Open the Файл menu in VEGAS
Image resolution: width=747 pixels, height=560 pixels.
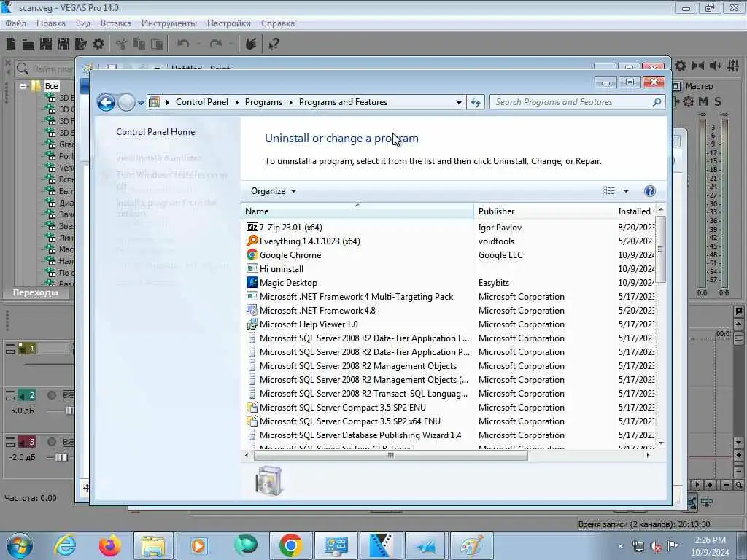point(16,23)
